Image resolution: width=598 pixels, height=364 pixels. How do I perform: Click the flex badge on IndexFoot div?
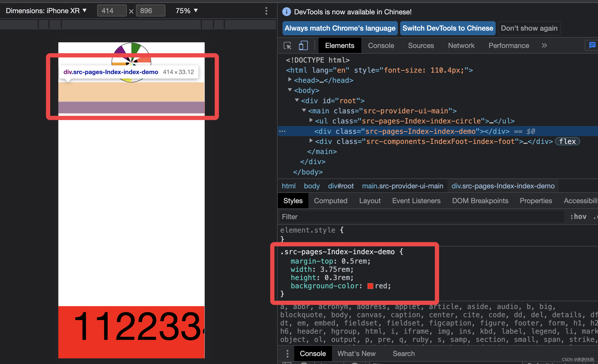pyautogui.click(x=567, y=141)
